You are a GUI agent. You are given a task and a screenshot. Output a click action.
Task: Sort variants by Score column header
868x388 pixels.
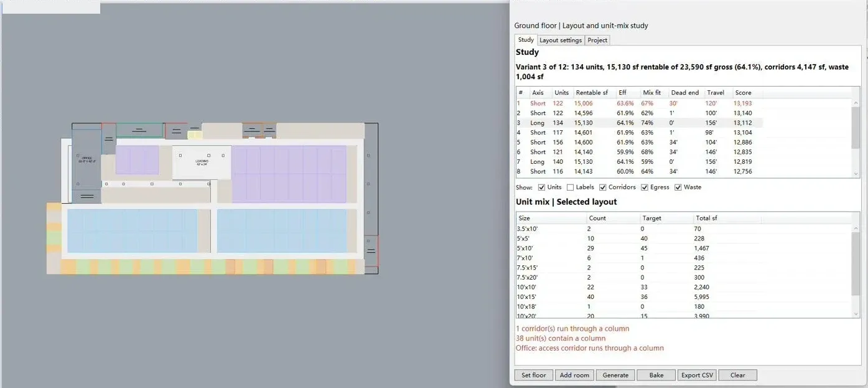[x=747, y=93]
